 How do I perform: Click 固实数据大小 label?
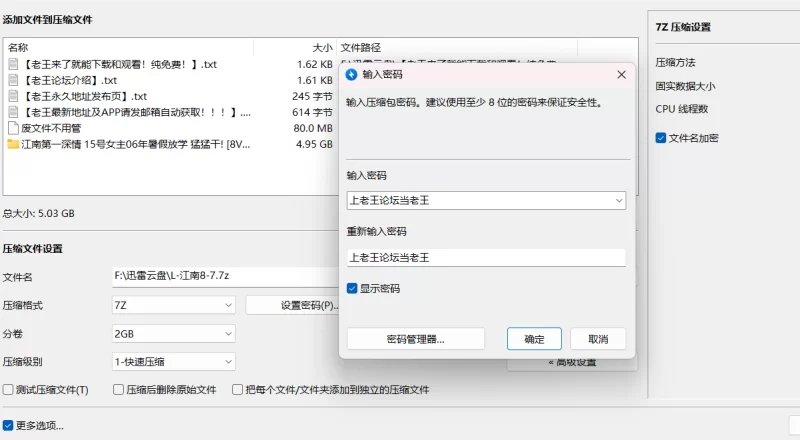(x=685, y=86)
